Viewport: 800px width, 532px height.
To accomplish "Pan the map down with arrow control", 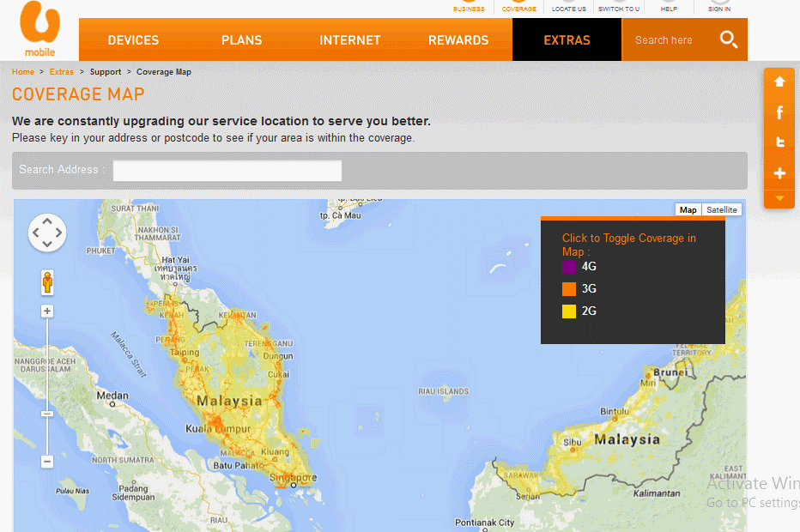I will [47, 244].
